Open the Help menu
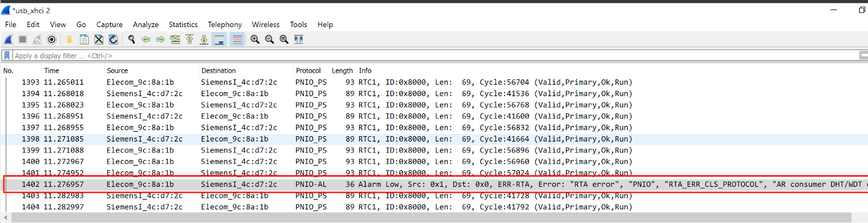Viewport: 868px width, 223px height. 325,24
